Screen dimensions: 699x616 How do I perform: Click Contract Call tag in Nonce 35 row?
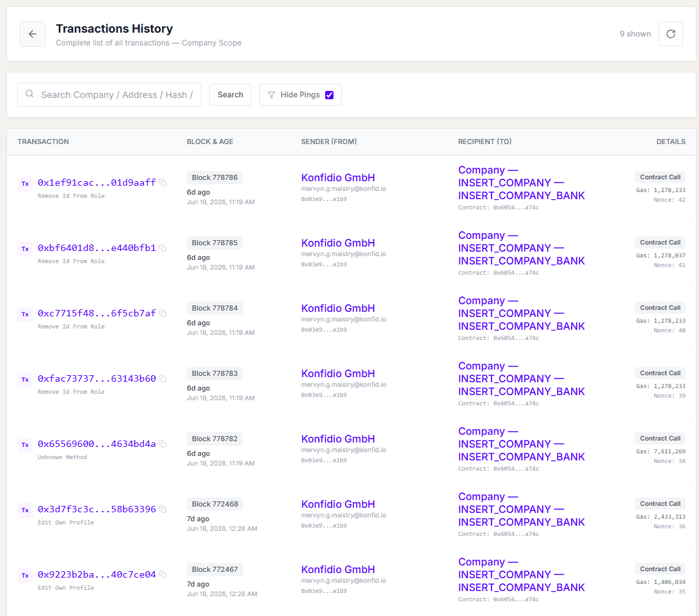[x=660, y=569]
